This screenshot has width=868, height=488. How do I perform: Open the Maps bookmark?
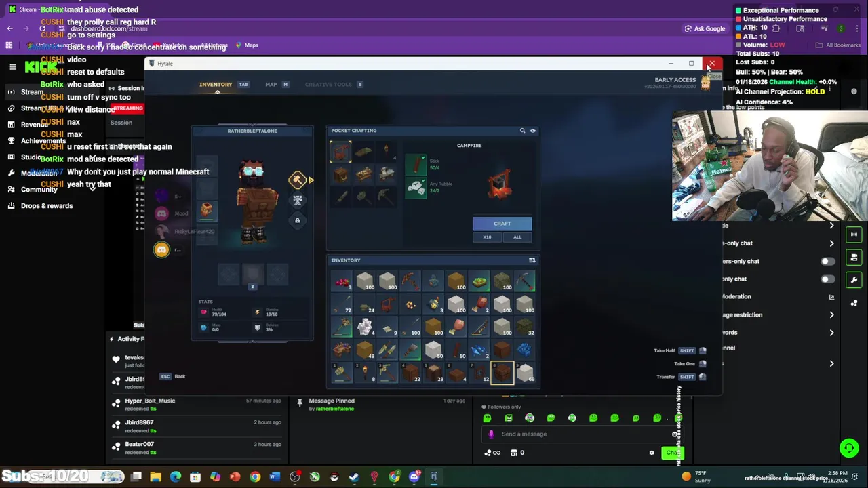pyautogui.click(x=247, y=45)
